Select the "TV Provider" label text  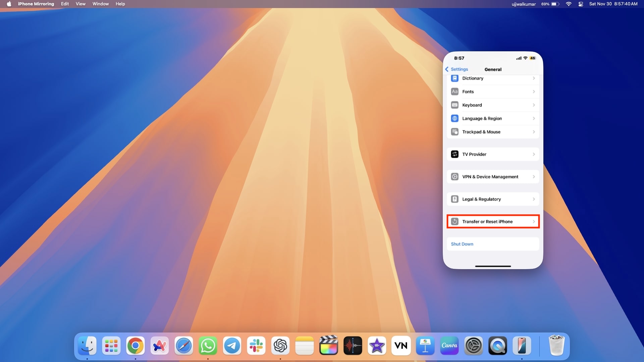pyautogui.click(x=474, y=155)
